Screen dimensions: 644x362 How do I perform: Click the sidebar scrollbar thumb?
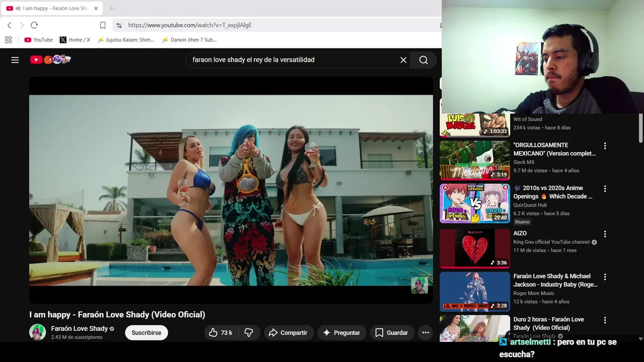point(640,128)
